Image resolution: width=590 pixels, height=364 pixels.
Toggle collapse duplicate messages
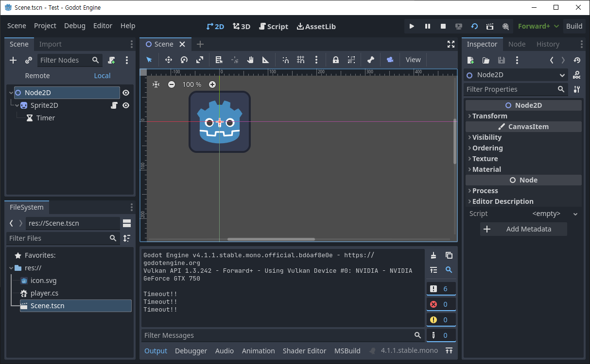pos(434,270)
